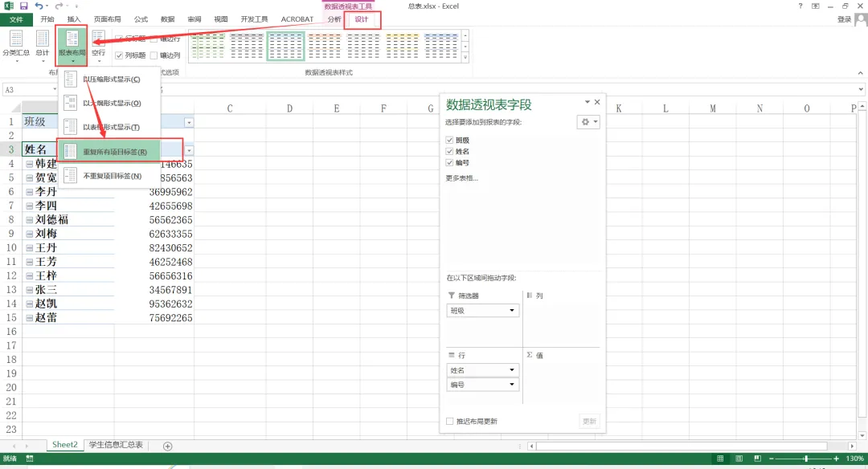This screenshot has height=469, width=868.
Task: Add a new sheet with plus icon
Action: 168,446
